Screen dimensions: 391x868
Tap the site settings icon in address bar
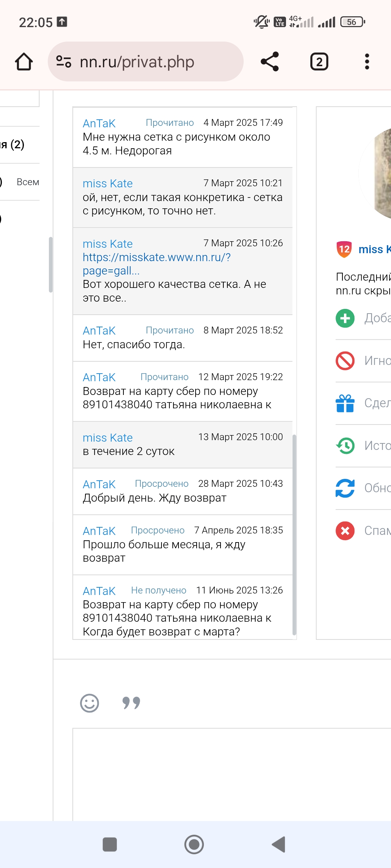pos(64,61)
